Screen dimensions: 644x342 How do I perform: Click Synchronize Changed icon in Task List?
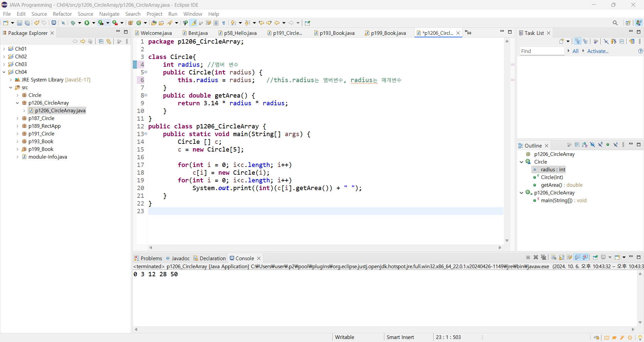[x=632, y=41]
